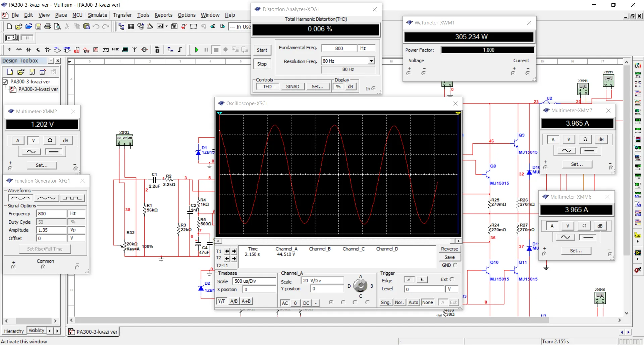This screenshot has width=644, height=345.
Task: Click the green Run simulation button
Action: (x=197, y=50)
